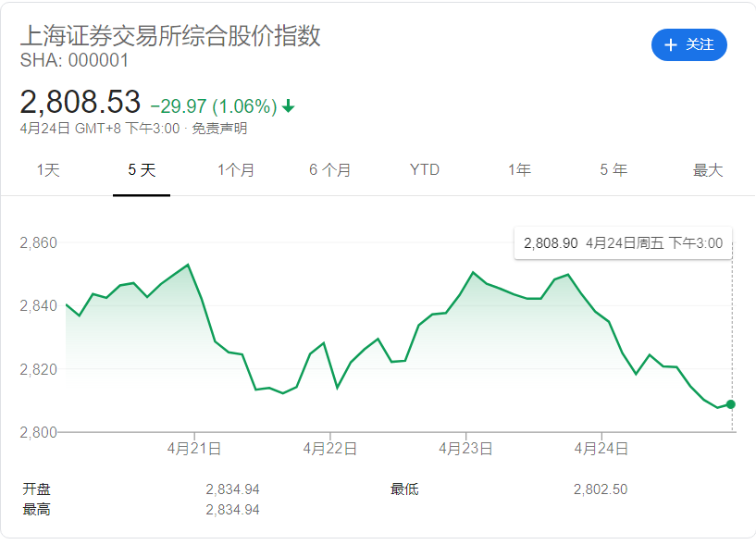The image size is (756, 557).
Task: Click the current price 2,808.53
Action: 81,102
